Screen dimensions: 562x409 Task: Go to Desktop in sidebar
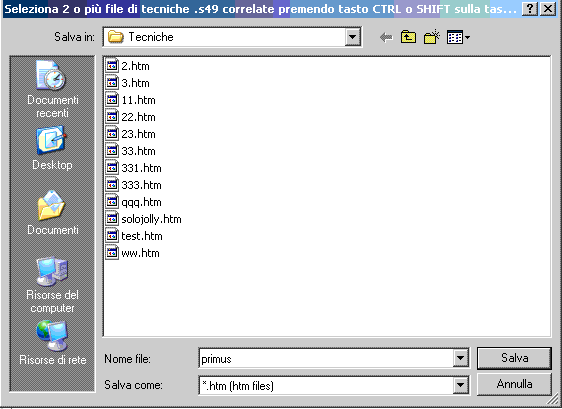pos(52,148)
